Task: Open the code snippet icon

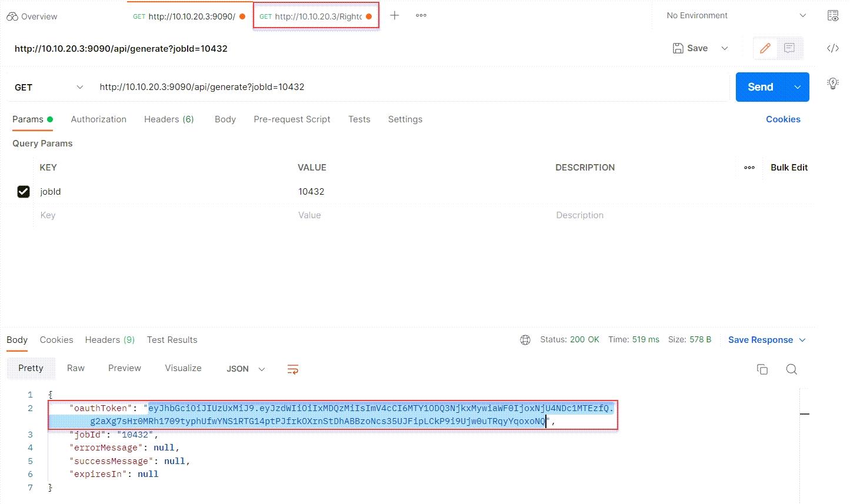Action: pyautogui.click(x=832, y=48)
